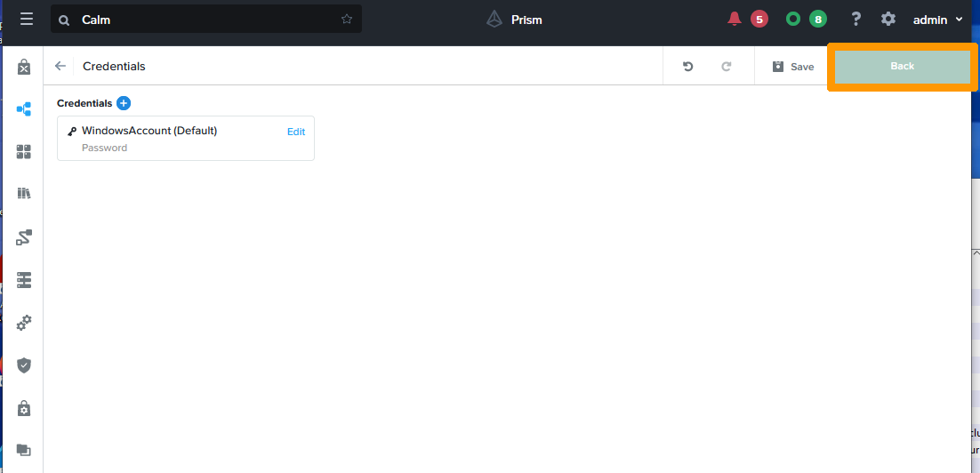Expand the admin user dropdown
The image size is (980, 473).
[938, 20]
